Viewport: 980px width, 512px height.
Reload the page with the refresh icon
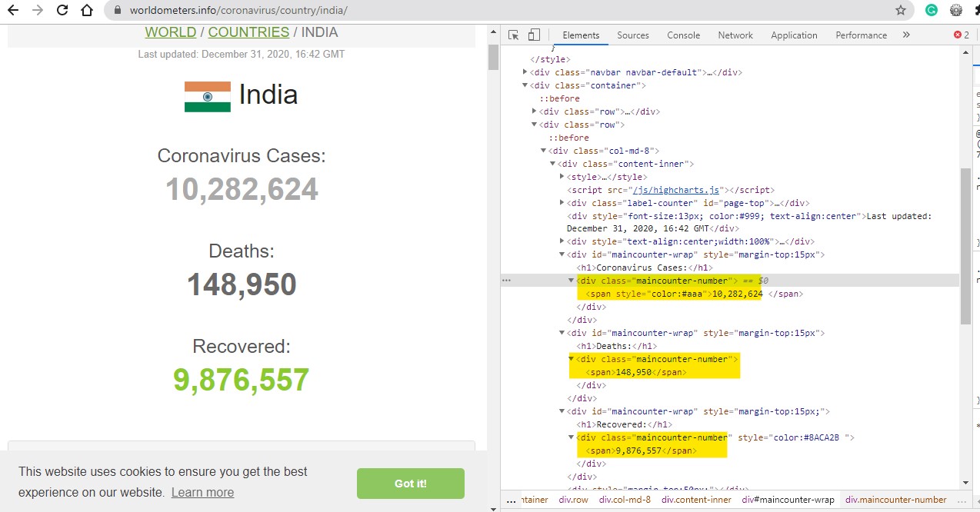(62, 11)
